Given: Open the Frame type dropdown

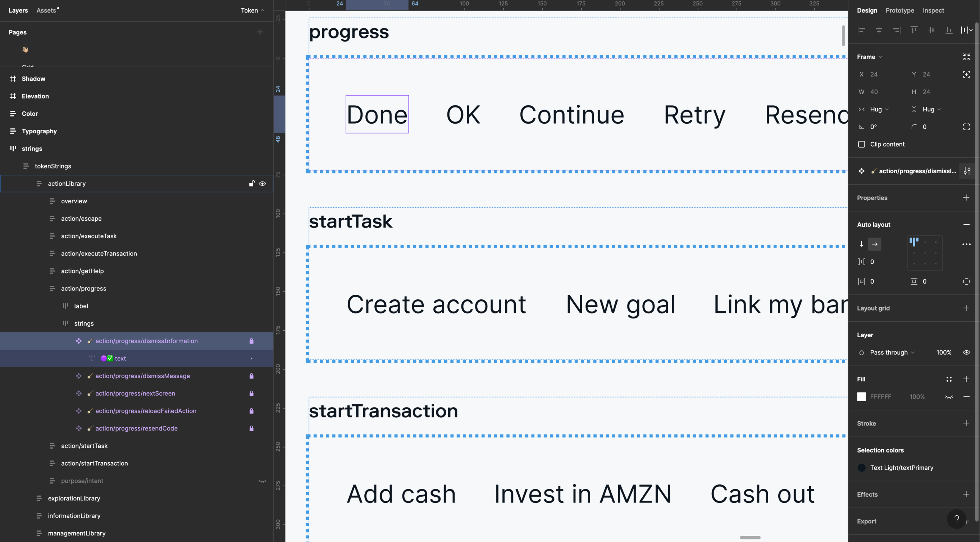Looking at the screenshot, I should tap(880, 57).
